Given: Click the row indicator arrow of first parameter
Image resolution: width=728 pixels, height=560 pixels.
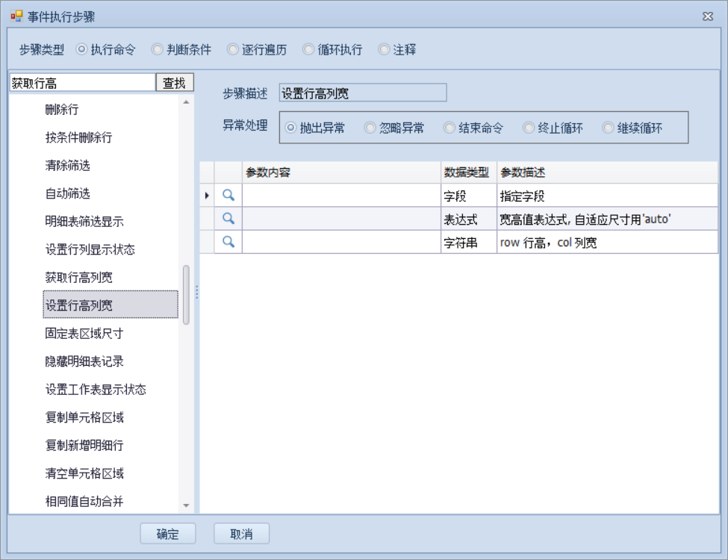Looking at the screenshot, I should 207,196.
